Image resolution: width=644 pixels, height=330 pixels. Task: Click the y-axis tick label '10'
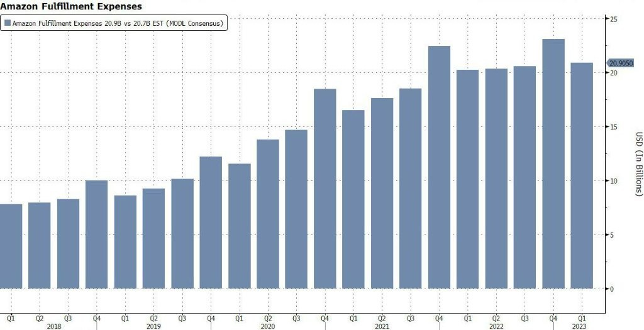(x=613, y=180)
